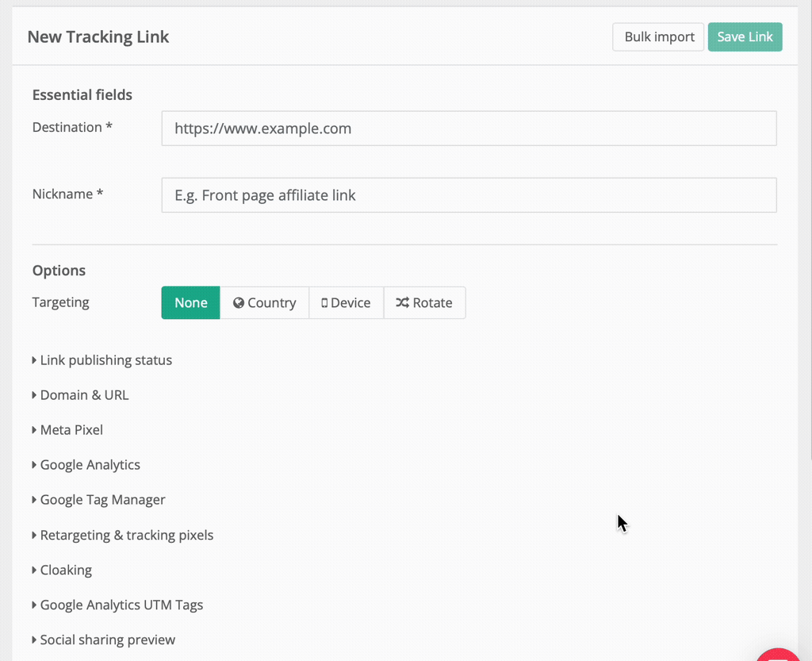Select None targeting option
The width and height of the screenshot is (812, 661).
pyautogui.click(x=190, y=303)
